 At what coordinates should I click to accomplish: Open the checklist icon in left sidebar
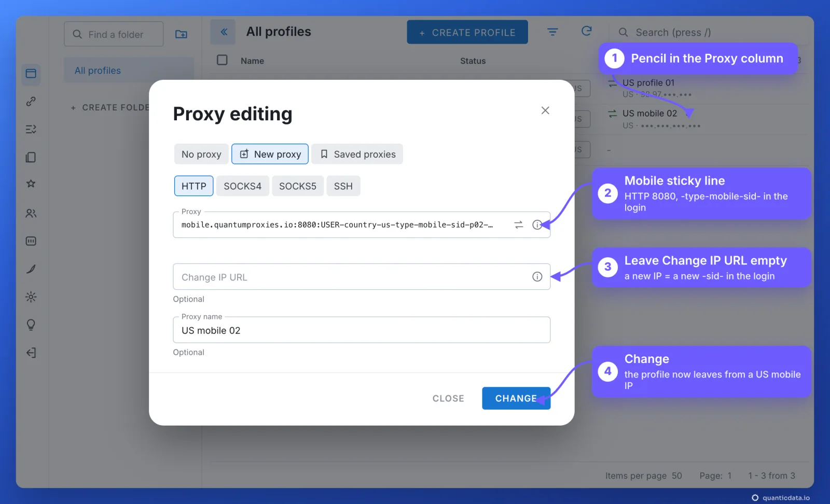click(x=31, y=129)
